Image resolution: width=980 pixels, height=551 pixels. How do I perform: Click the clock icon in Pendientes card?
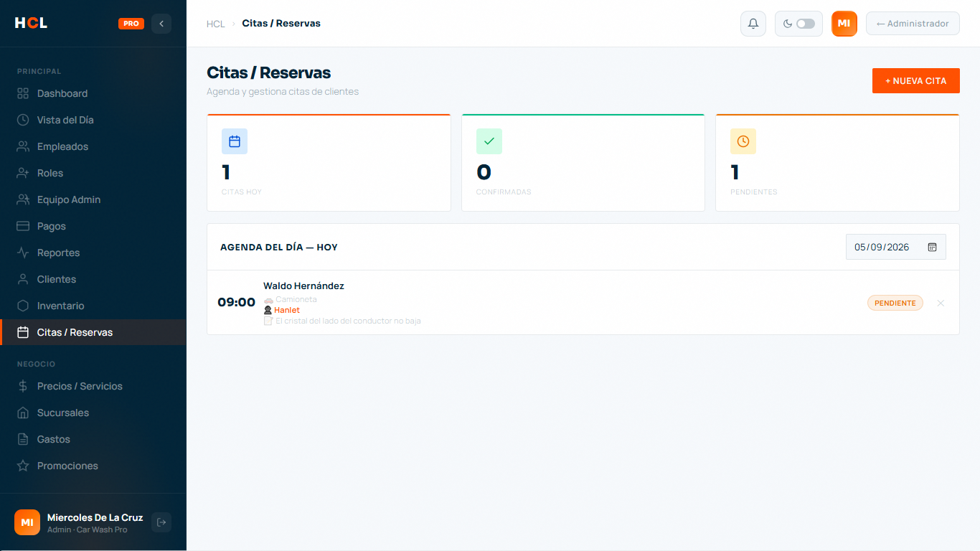(x=743, y=141)
